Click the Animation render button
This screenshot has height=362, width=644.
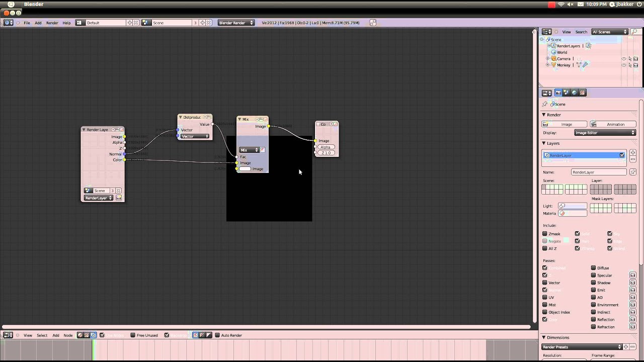click(x=613, y=124)
